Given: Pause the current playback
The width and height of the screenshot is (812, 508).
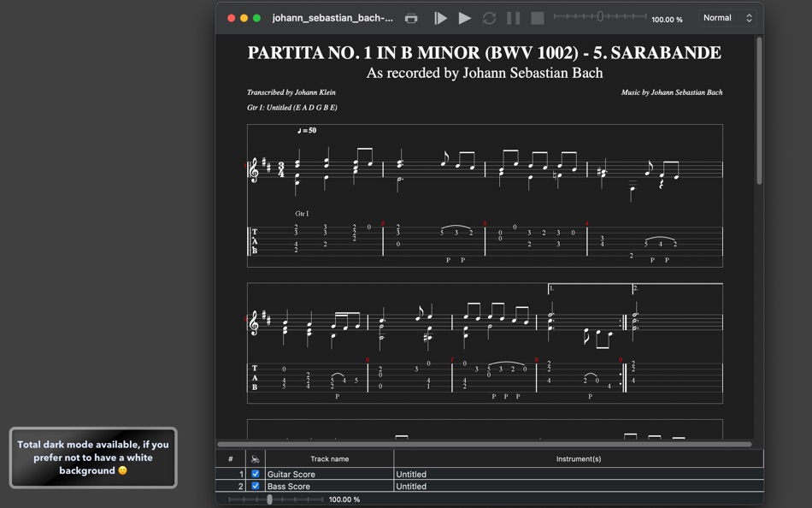Looking at the screenshot, I should pos(514,17).
